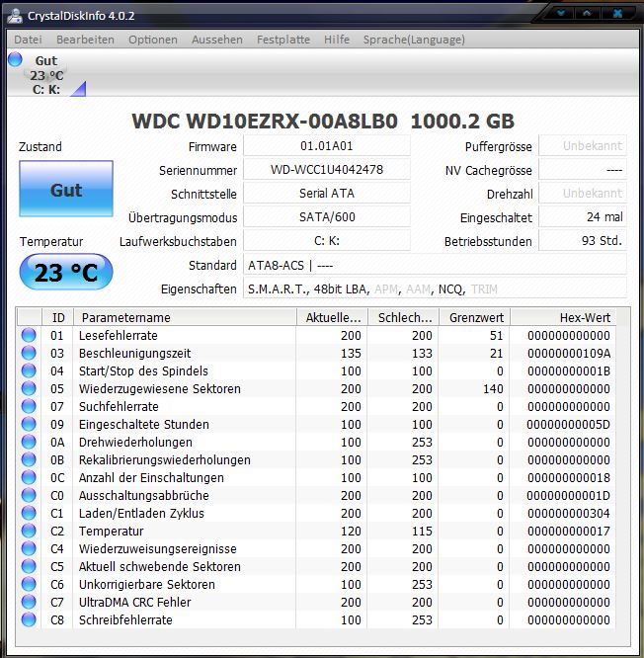This screenshot has width=644, height=658.
Task: Click the 23 °C temperature badge
Action: coord(66,272)
